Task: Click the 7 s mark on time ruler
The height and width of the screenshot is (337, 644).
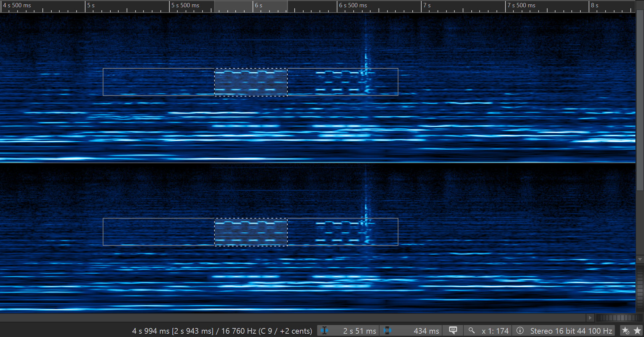Action: tap(427, 5)
